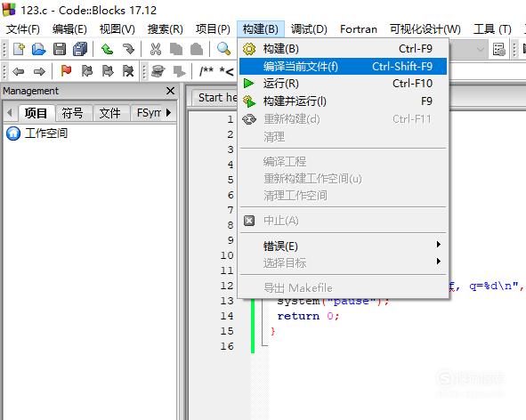Close the Management panel

coord(170,91)
